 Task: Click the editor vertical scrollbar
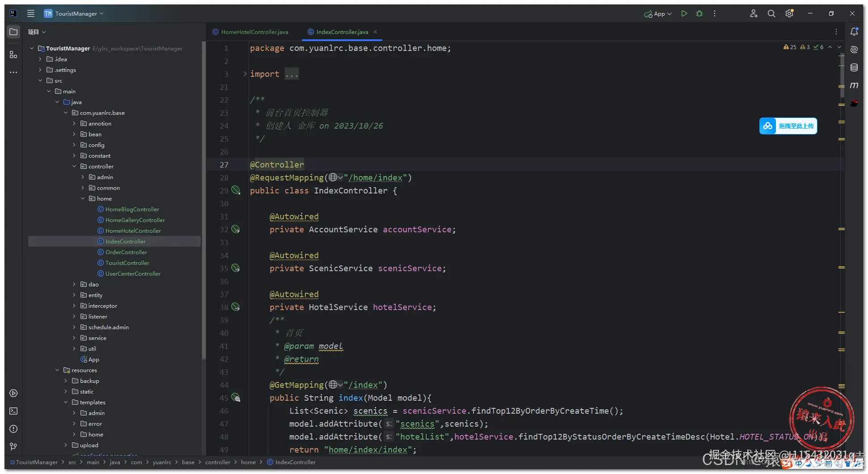coord(842,75)
